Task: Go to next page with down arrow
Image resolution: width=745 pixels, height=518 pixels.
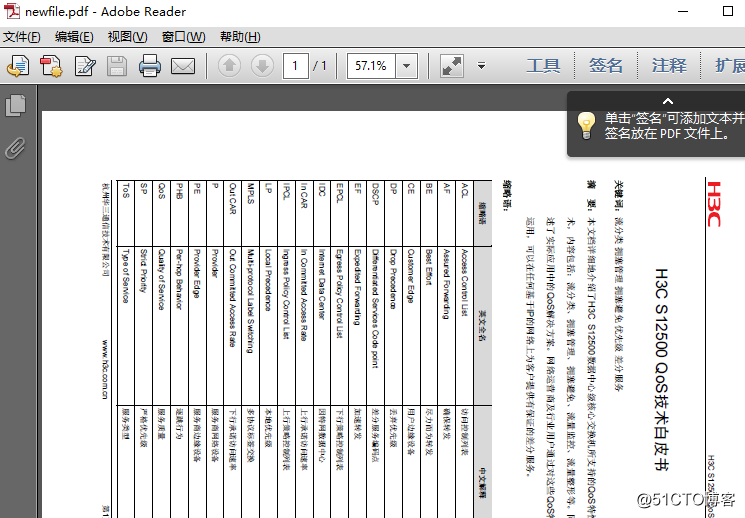Action: (x=262, y=66)
